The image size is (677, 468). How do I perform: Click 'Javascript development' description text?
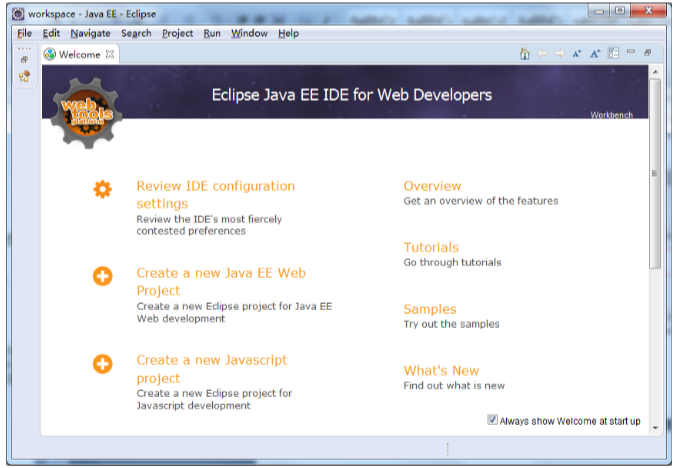pyautogui.click(x=193, y=406)
